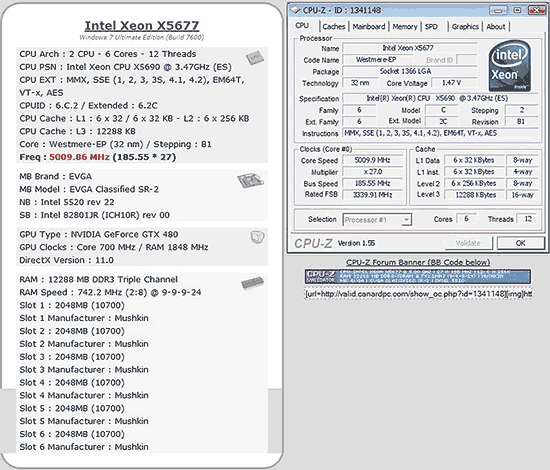The height and width of the screenshot is (470, 550).
Task: Click 'CPU PSN' processor string line
Action: tap(126, 67)
